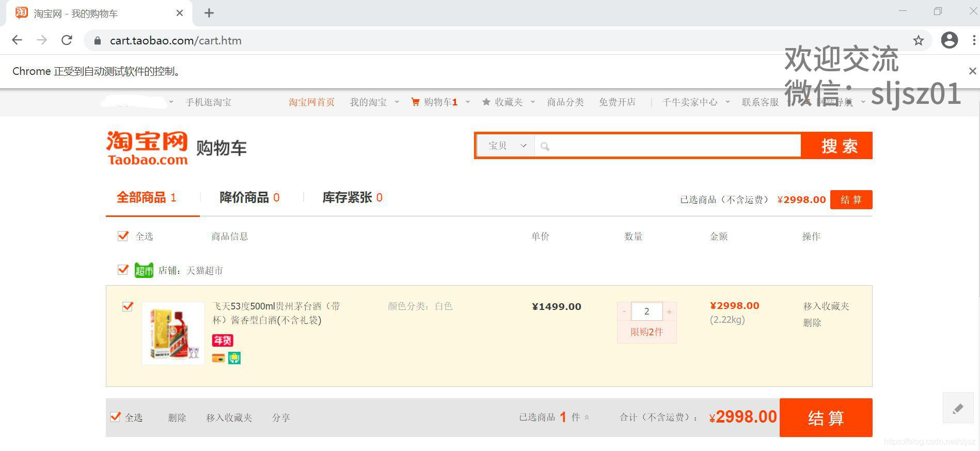Click the green shield icon under the item
The image size is (980, 451).
234,358
